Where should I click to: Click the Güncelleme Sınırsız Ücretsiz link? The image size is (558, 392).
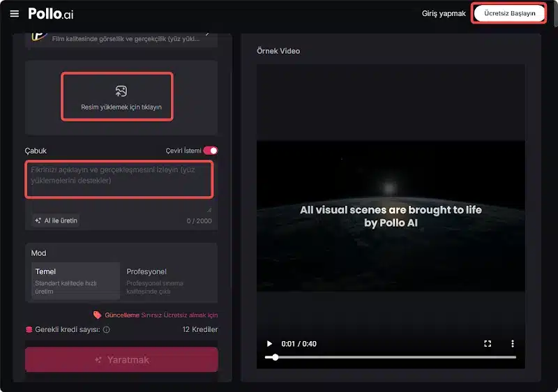coord(161,315)
